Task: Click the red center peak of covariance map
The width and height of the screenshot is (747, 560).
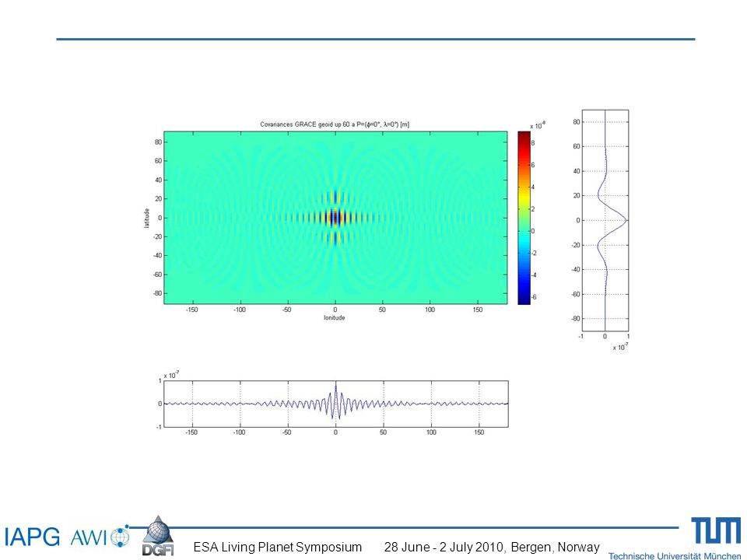Action: tap(335, 218)
